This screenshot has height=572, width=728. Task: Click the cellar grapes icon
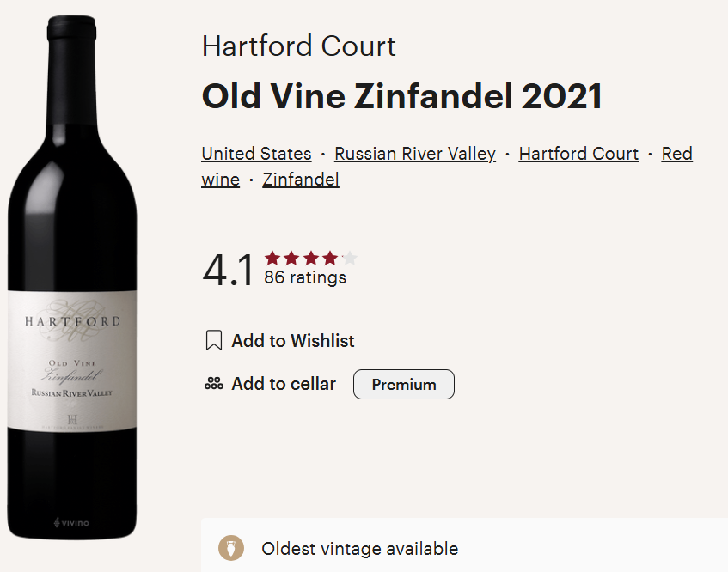tap(213, 384)
